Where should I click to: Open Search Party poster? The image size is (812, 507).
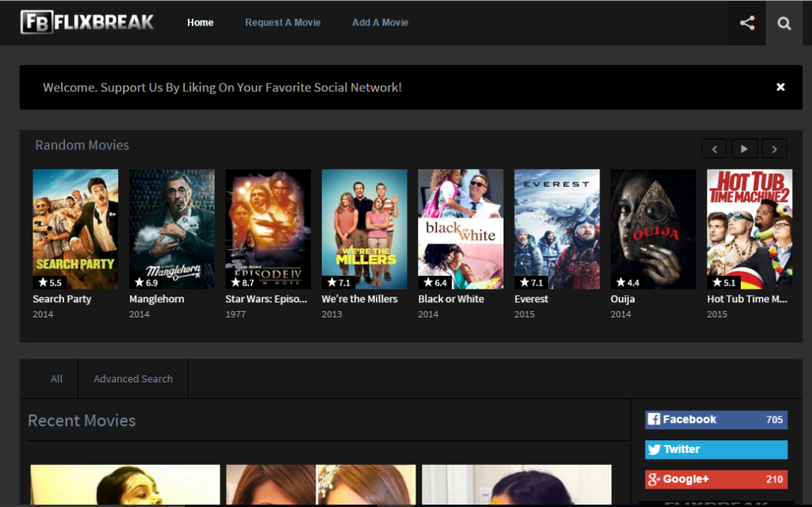pos(75,229)
